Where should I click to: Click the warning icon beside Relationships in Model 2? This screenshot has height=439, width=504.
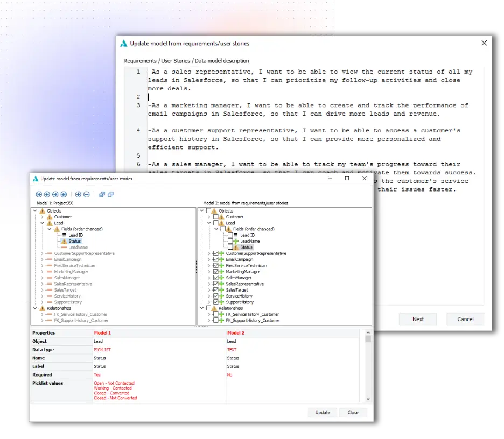tap(214, 308)
